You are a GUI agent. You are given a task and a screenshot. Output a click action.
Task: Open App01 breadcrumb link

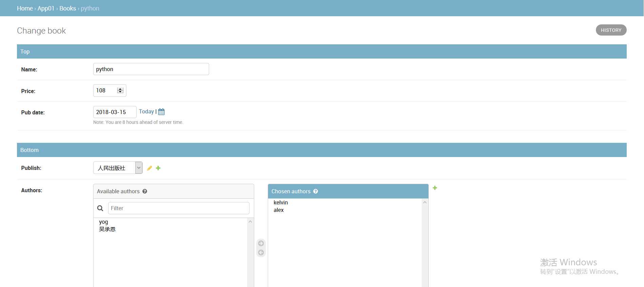click(x=46, y=8)
